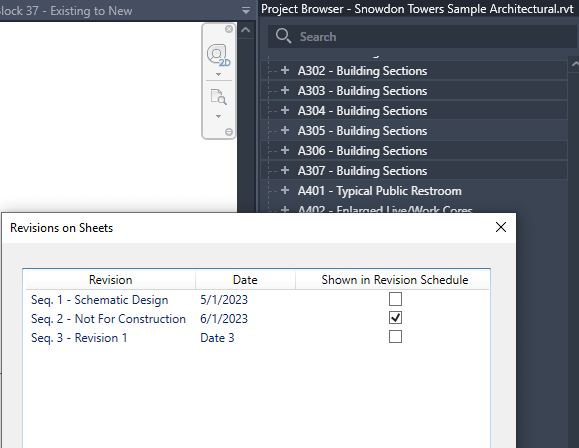Image resolution: width=579 pixels, height=448 pixels.
Task: Click the Date column header
Action: click(x=245, y=280)
